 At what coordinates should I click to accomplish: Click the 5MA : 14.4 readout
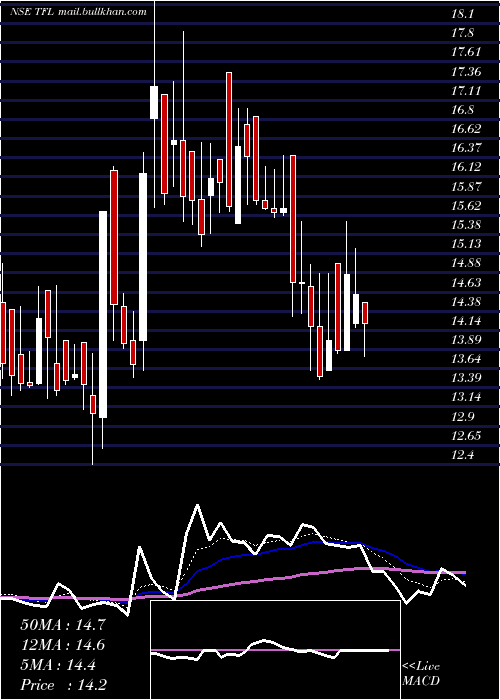58,665
